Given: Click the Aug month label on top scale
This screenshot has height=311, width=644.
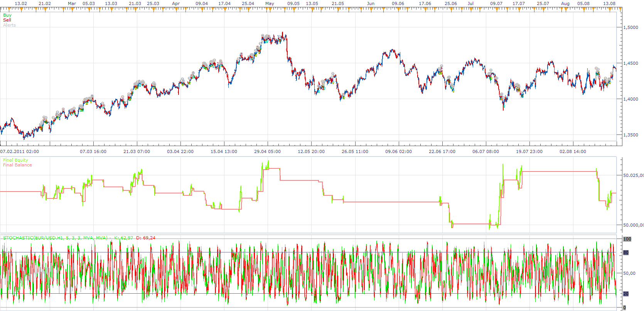Looking at the screenshot, I should pyautogui.click(x=565, y=3).
